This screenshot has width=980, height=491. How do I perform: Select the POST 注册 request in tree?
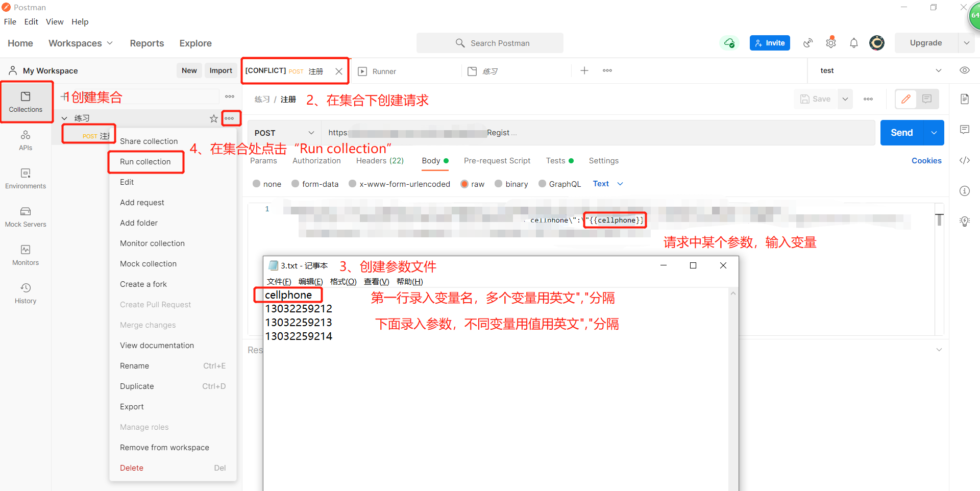pyautogui.click(x=96, y=136)
